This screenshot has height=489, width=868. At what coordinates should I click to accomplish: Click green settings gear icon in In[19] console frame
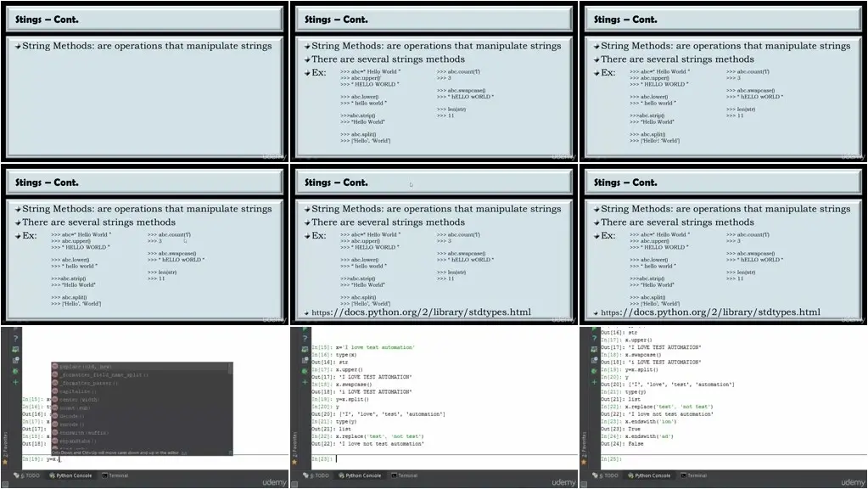tap(15, 371)
